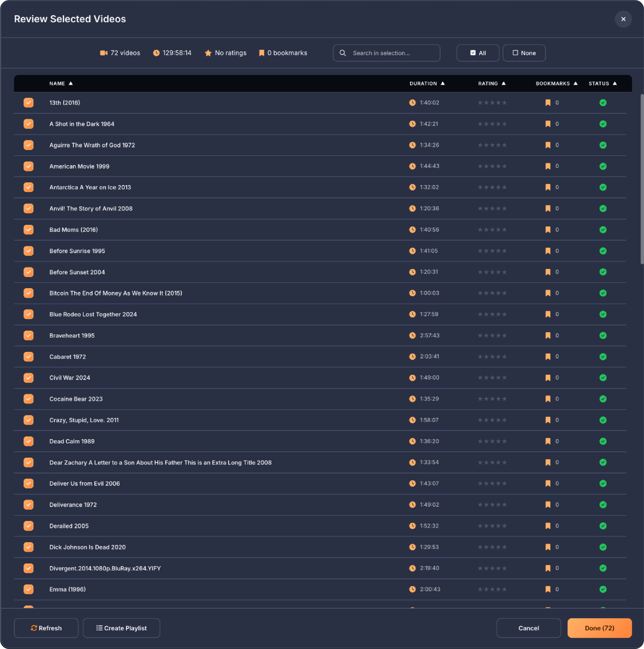This screenshot has height=649, width=644.
Task: Deselect Bad Moms (2016) checkbox
Action: pyautogui.click(x=29, y=230)
